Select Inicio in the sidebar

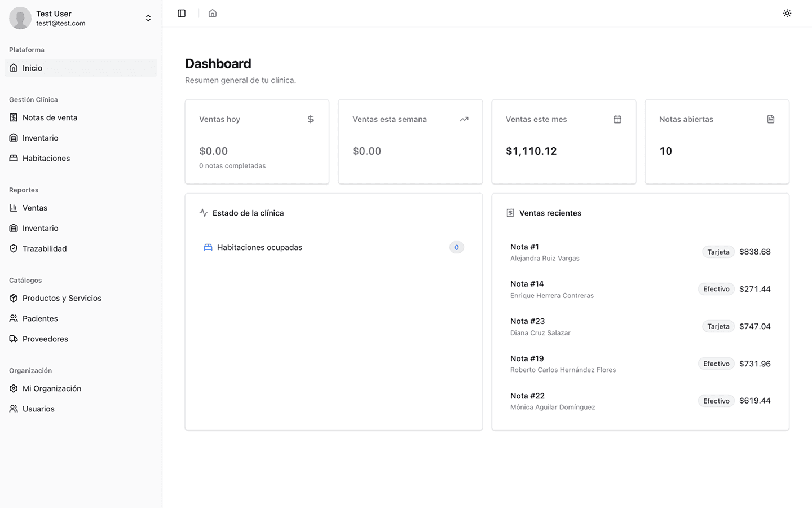32,68
